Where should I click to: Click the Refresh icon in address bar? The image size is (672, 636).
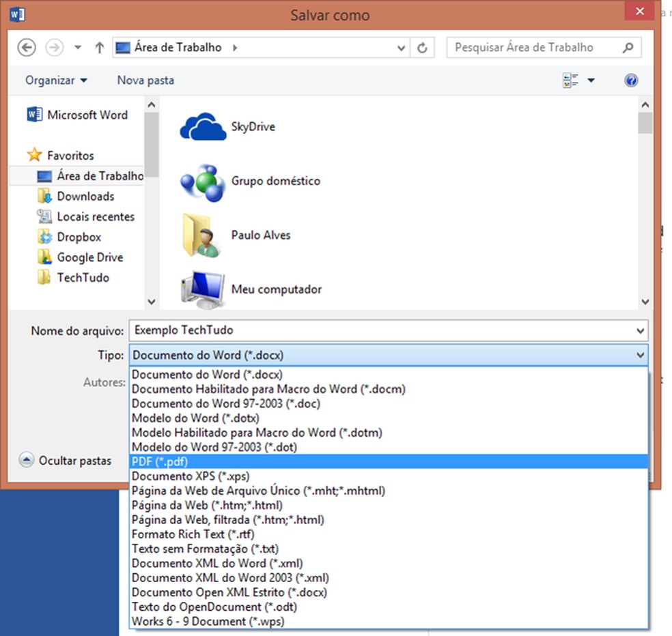(422, 48)
